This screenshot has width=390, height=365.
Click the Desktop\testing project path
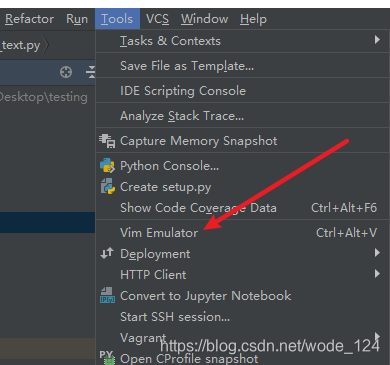pyautogui.click(x=44, y=97)
